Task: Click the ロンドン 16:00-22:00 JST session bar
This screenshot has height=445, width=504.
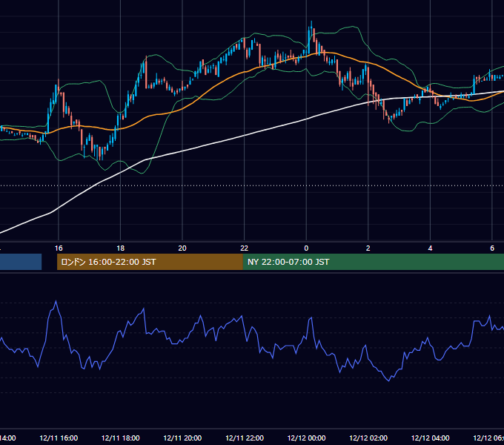Action: [x=150, y=262]
